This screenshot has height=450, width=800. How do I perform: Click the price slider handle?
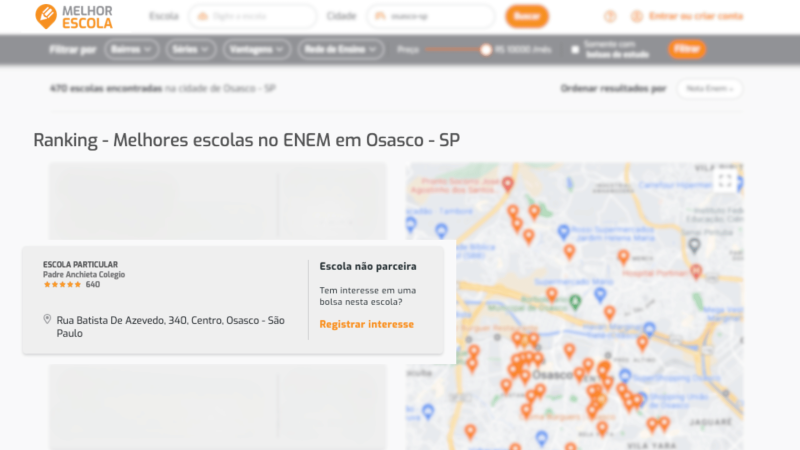pos(486,49)
